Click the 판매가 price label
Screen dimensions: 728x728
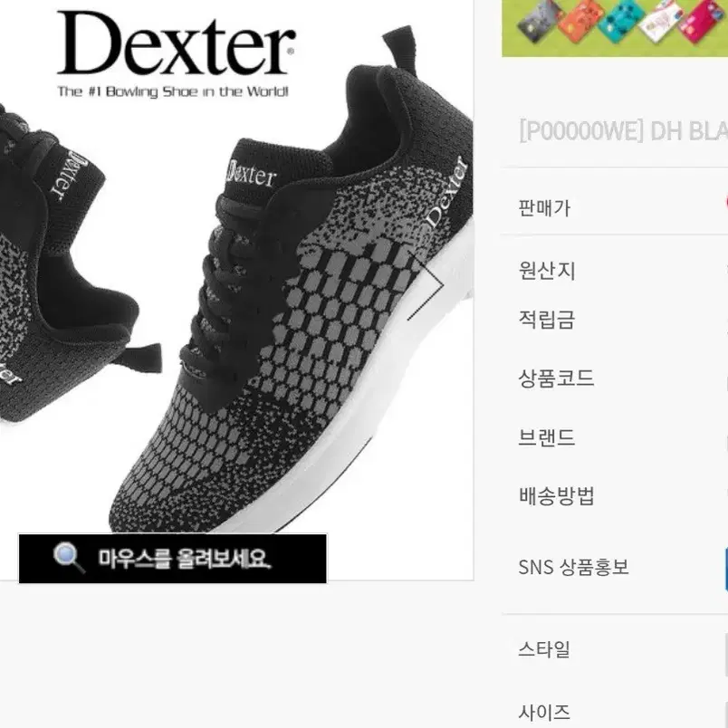(544, 207)
